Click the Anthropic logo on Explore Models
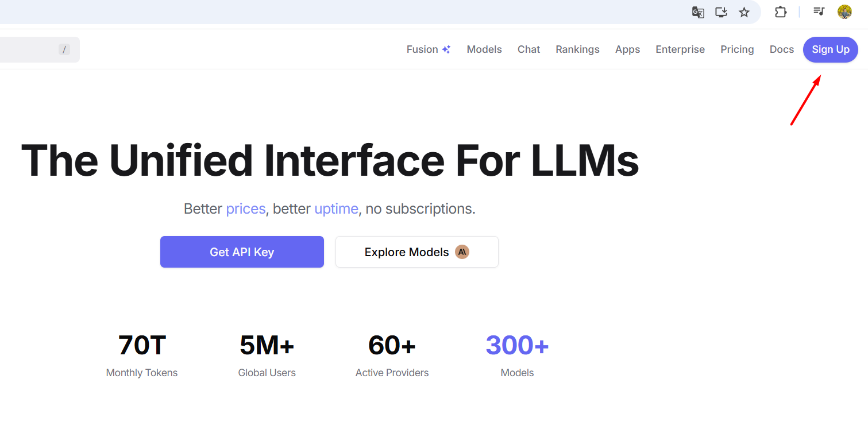The image size is (868, 429). (462, 252)
